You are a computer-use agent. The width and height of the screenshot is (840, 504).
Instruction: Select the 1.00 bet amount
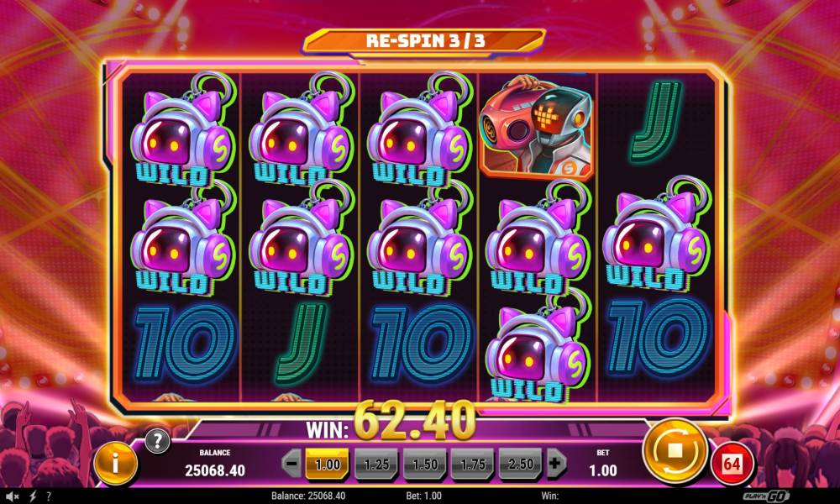pyautogui.click(x=328, y=464)
